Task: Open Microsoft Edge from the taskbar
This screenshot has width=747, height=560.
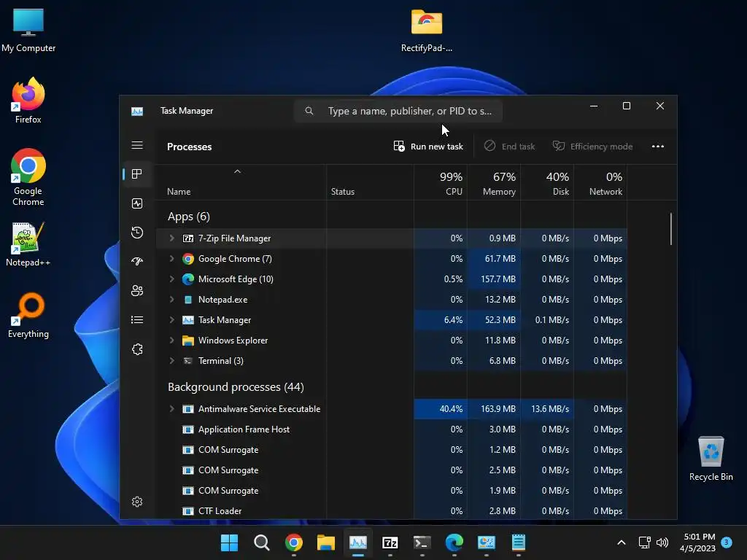Action: pos(454,542)
